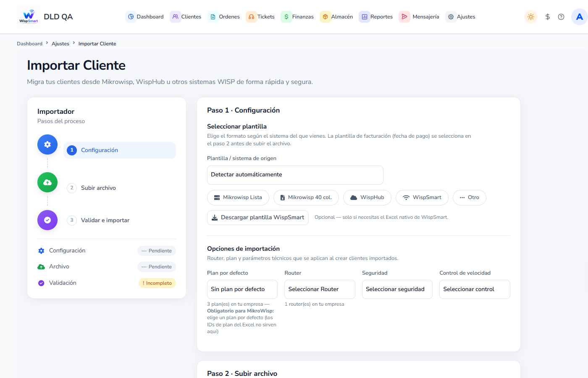Screen dimensions: 588x378
Task: Open the Detectar automáticamente template dropdown
Action: click(295, 175)
